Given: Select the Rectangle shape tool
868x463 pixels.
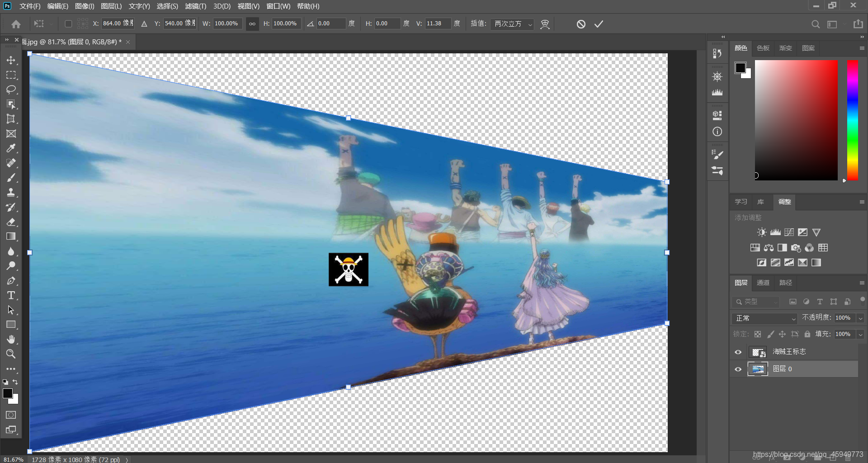Looking at the screenshot, I should 11,325.
